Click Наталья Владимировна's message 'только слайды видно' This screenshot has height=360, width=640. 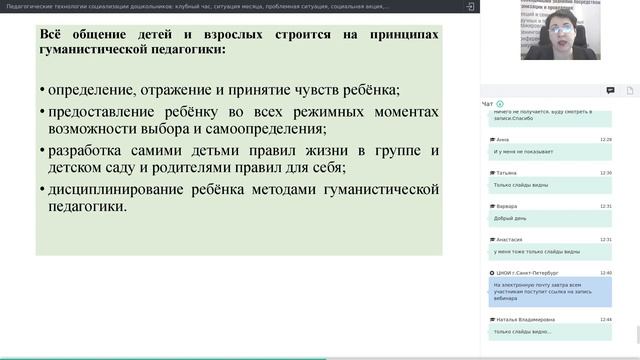(x=550, y=332)
